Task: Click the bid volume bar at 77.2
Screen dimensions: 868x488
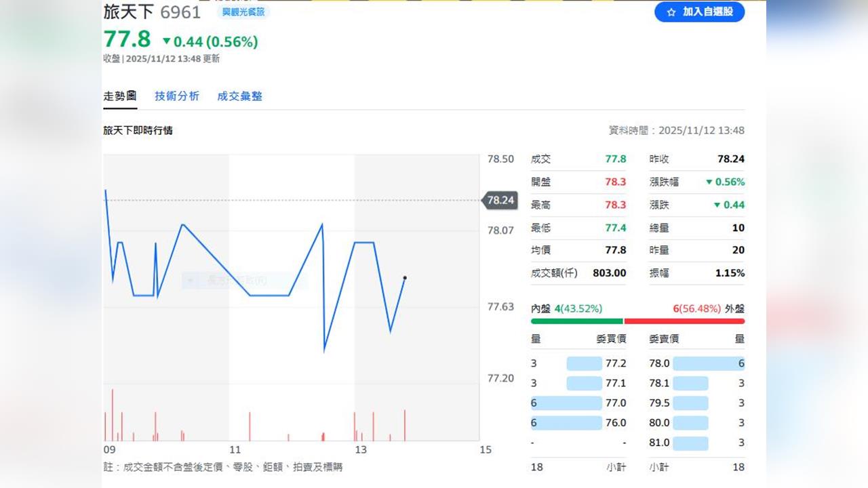Action: tap(584, 363)
